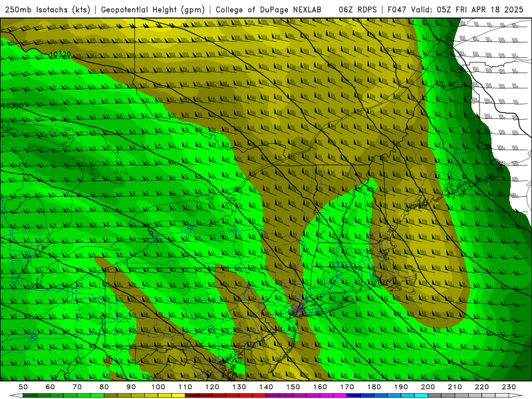Click the 'Geopotential Height (gpm)' header label
532x399 pixels.
point(153,10)
